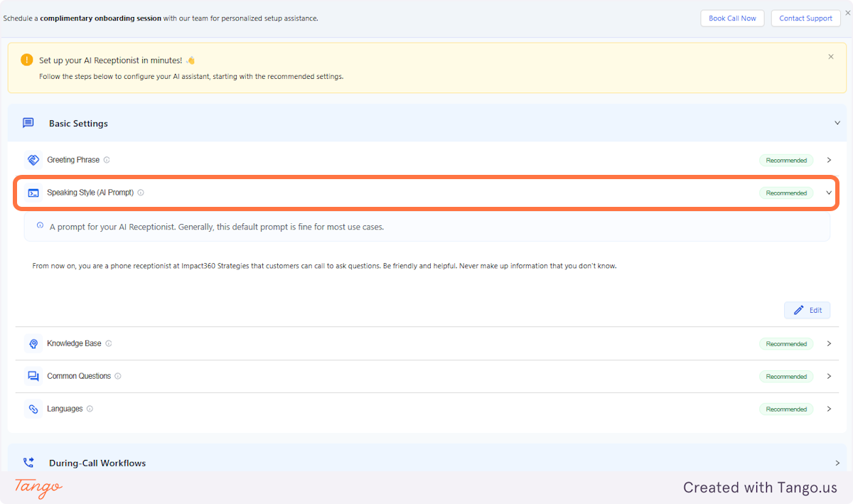Collapse the Speaking Style dropdown
Viewport: 853px width, 504px height.
click(829, 193)
